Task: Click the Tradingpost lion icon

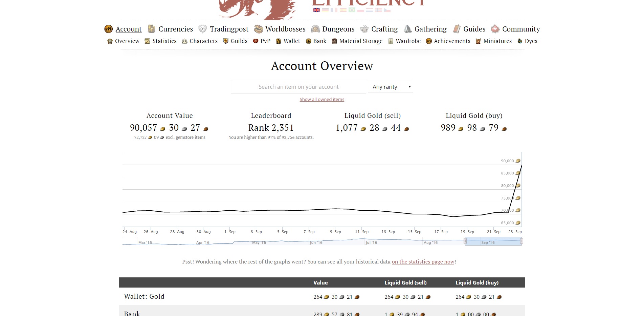Action: (203, 29)
